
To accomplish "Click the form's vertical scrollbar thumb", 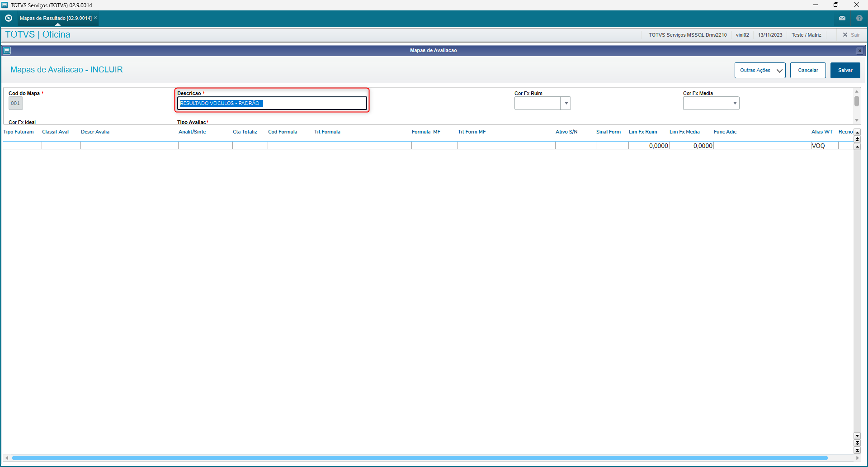I will [x=857, y=101].
